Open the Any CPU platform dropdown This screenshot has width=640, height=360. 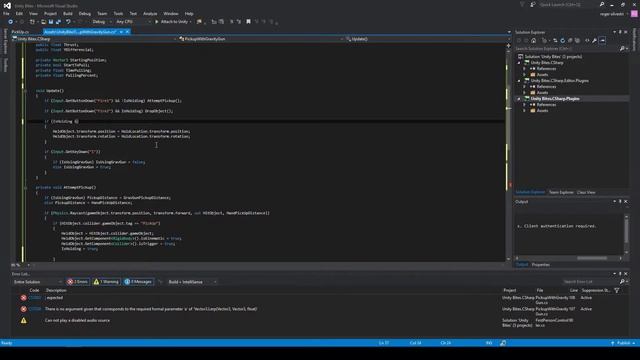(133, 22)
